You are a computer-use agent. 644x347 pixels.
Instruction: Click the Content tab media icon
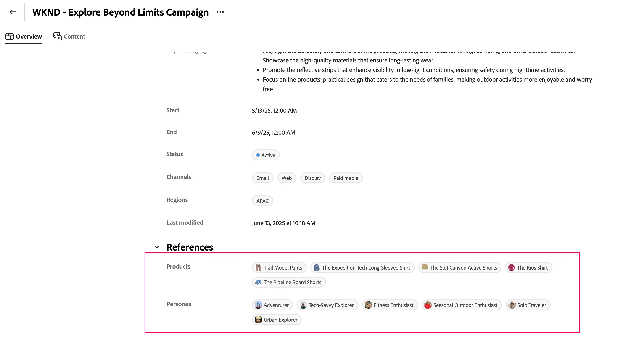(x=57, y=36)
